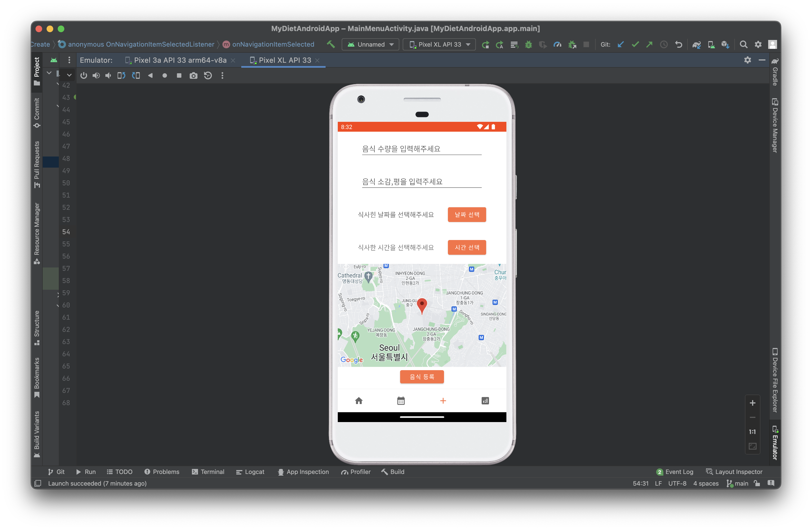The width and height of the screenshot is (812, 530).
Task: Push commits with the Git arrow icon
Action: tap(649, 44)
